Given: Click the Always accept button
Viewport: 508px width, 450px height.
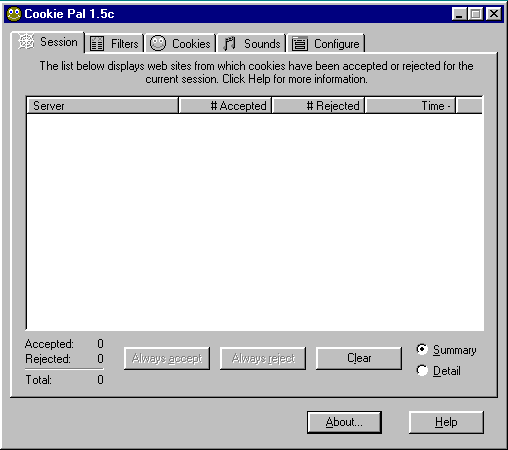Looking at the screenshot, I should (167, 358).
